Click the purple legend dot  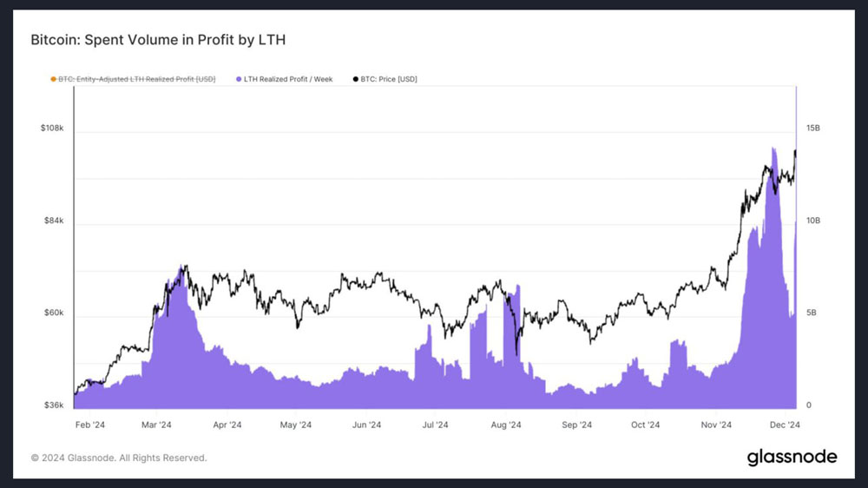[239, 79]
